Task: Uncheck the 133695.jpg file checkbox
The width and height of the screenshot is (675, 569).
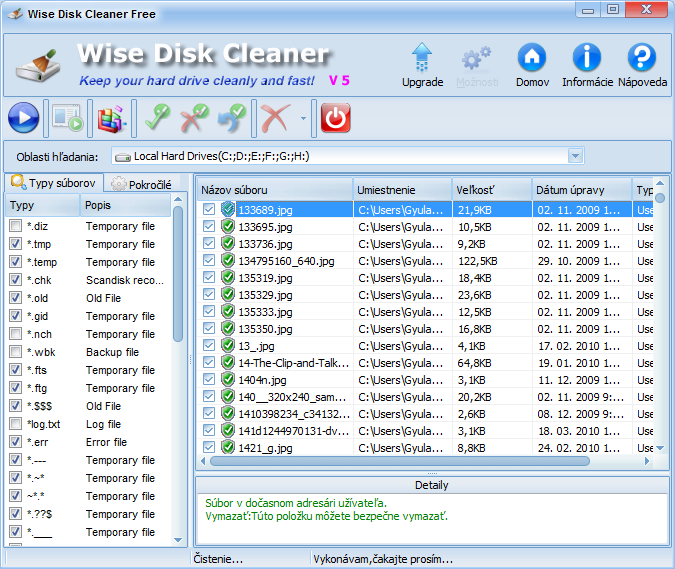Action: pos(209,227)
